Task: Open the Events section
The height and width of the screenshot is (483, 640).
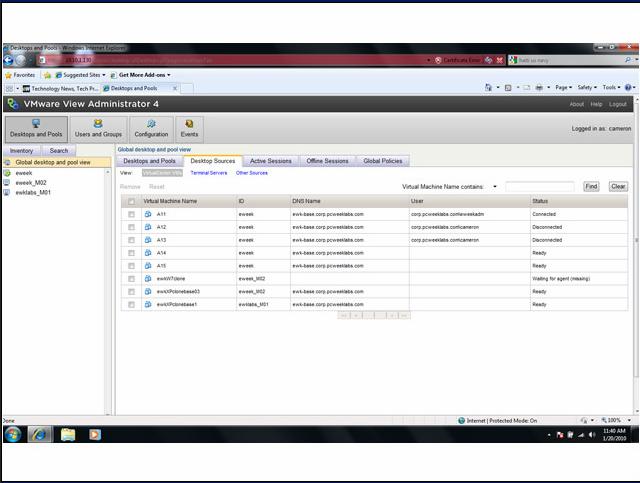Action: pos(189,129)
